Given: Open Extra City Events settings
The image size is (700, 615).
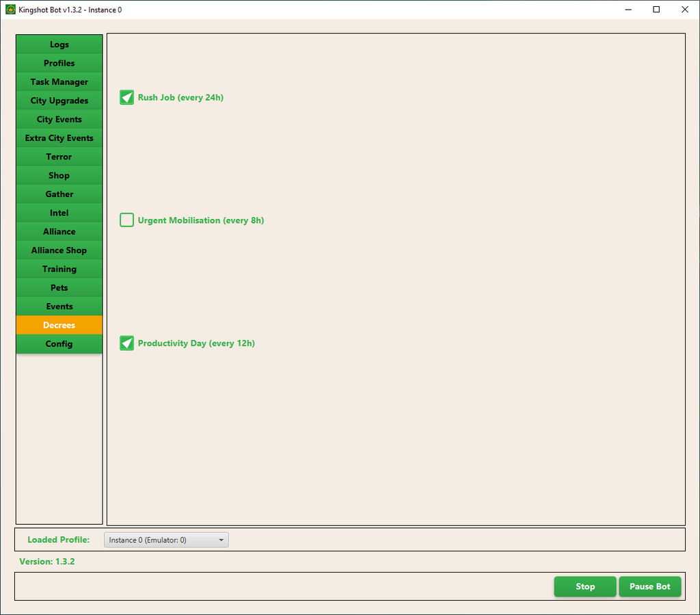Looking at the screenshot, I should click(59, 138).
